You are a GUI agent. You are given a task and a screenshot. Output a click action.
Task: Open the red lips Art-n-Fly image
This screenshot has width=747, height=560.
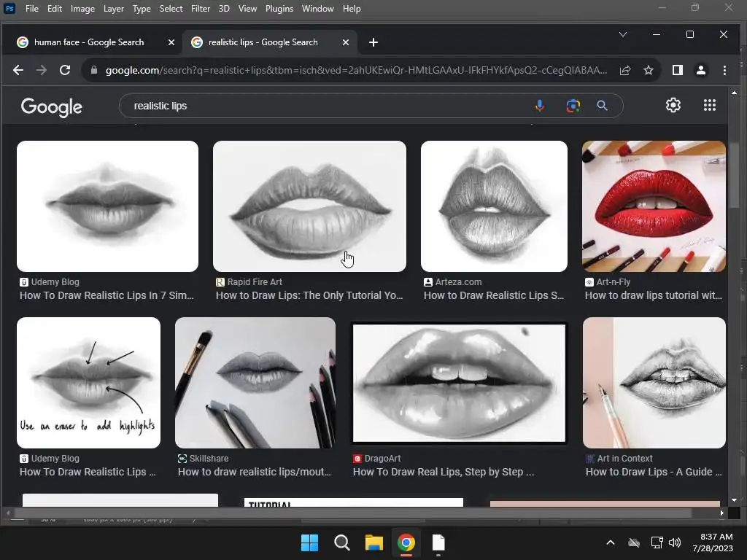pos(654,206)
